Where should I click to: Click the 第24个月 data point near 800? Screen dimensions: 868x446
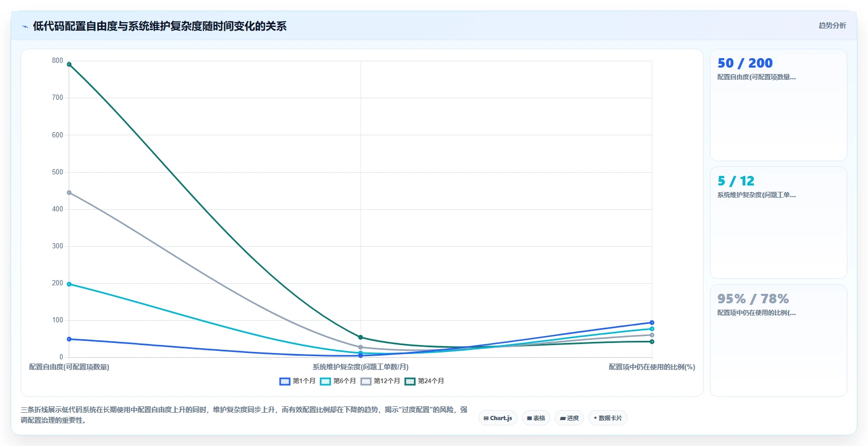click(69, 64)
